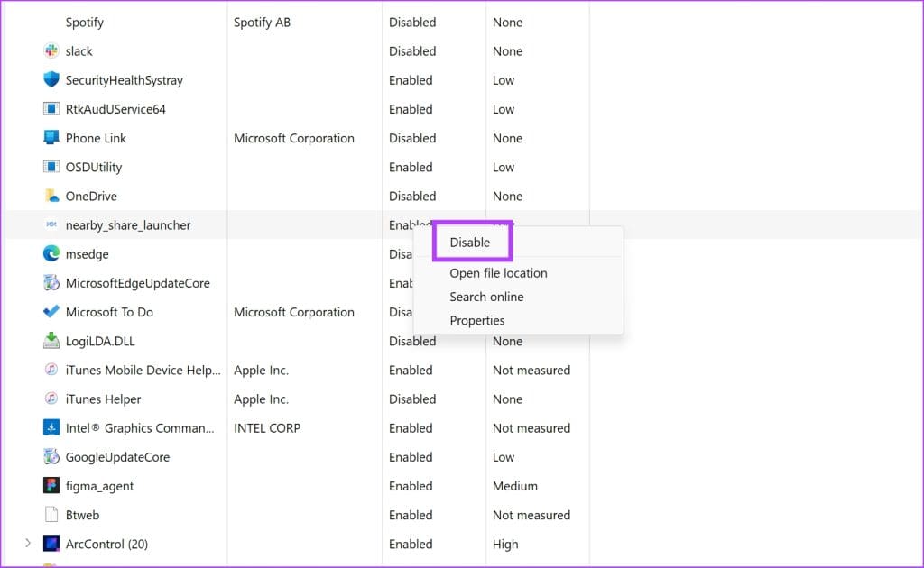
Task: Click the Microsoft To Do checkmark icon
Action: coord(51,311)
